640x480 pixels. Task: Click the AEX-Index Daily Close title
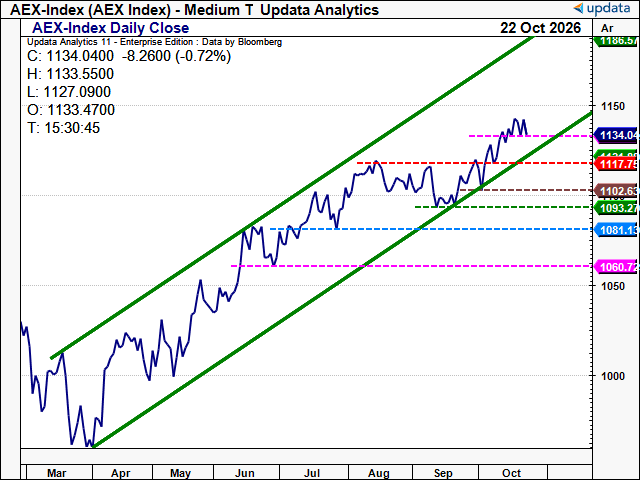pos(111,28)
